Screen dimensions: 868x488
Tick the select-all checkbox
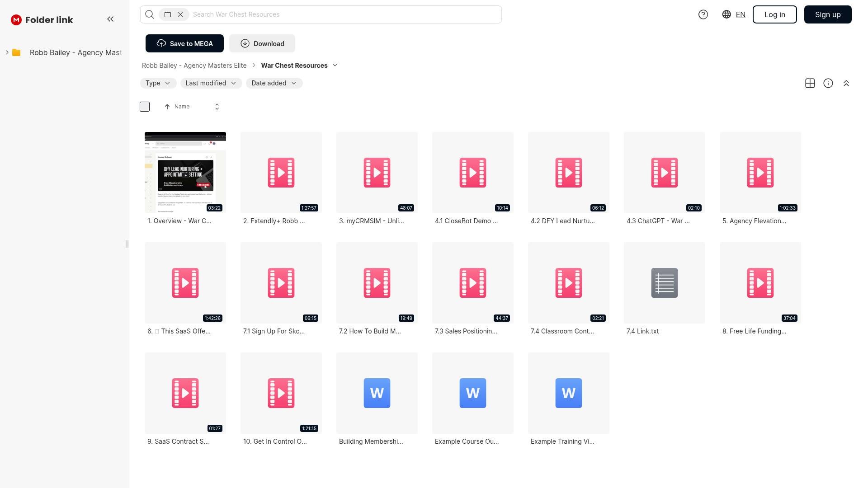[x=145, y=107]
